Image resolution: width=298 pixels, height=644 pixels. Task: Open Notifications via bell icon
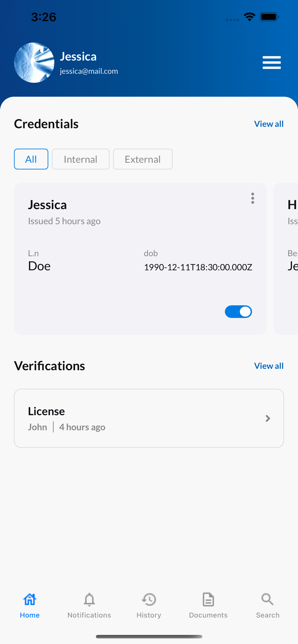tap(89, 599)
